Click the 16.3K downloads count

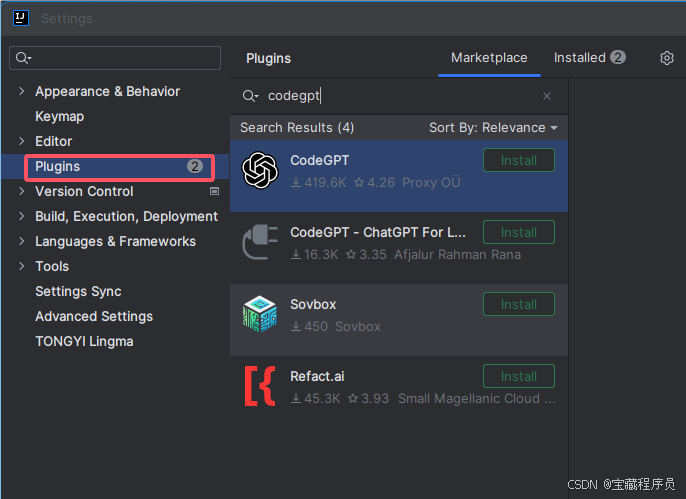coord(315,255)
